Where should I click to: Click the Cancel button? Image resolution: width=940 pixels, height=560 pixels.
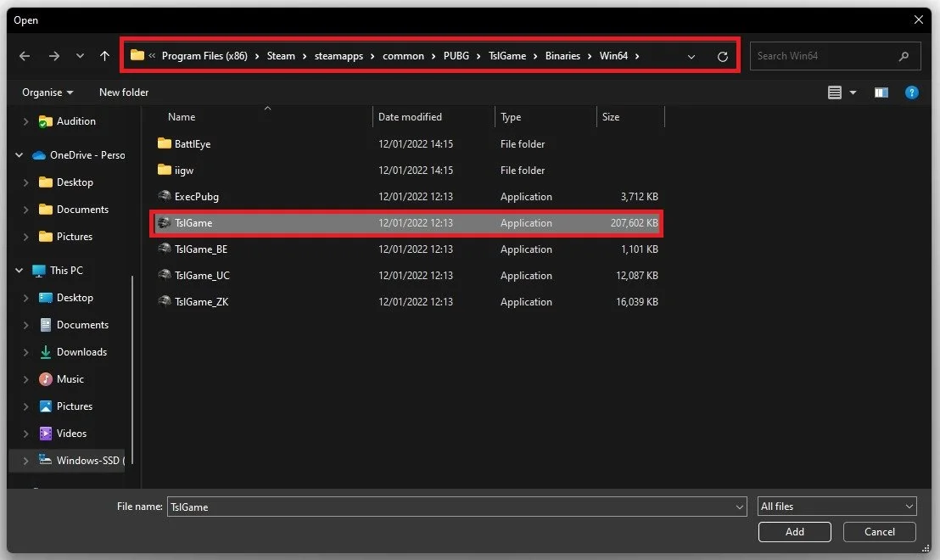tap(880, 532)
